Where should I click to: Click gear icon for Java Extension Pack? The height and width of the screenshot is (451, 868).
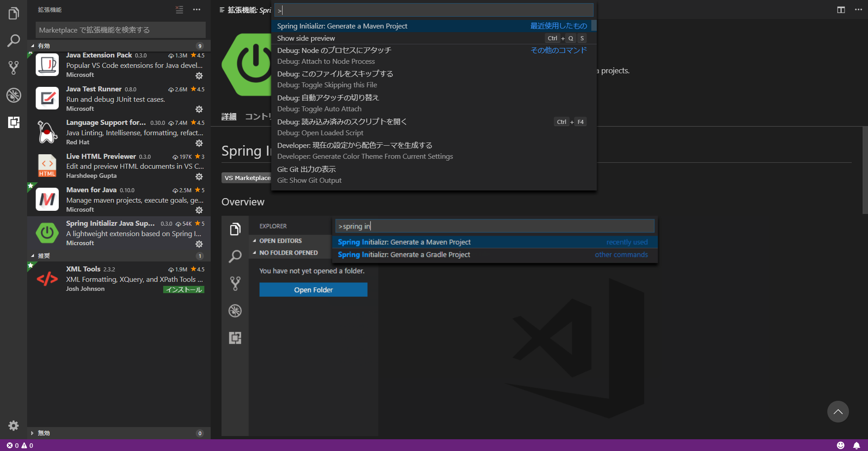coord(199,76)
